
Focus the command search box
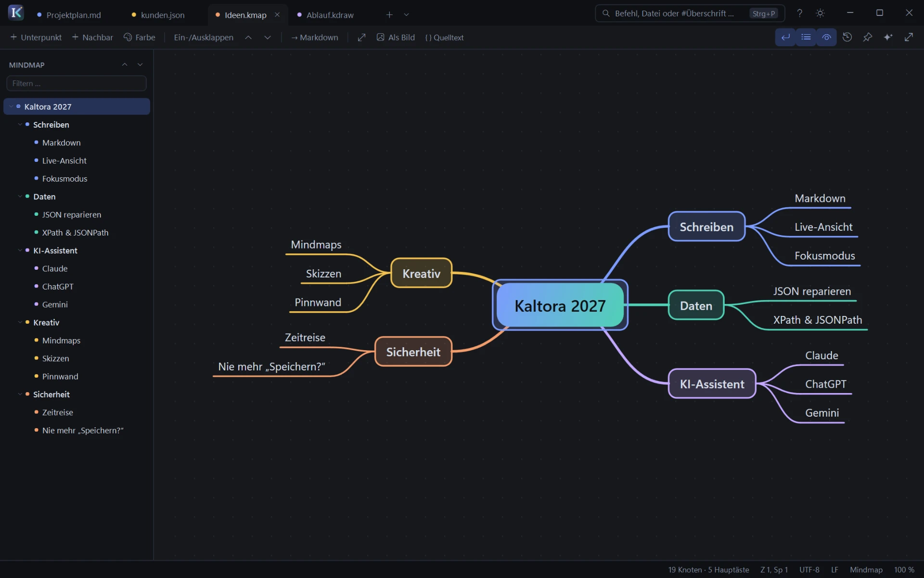point(690,13)
